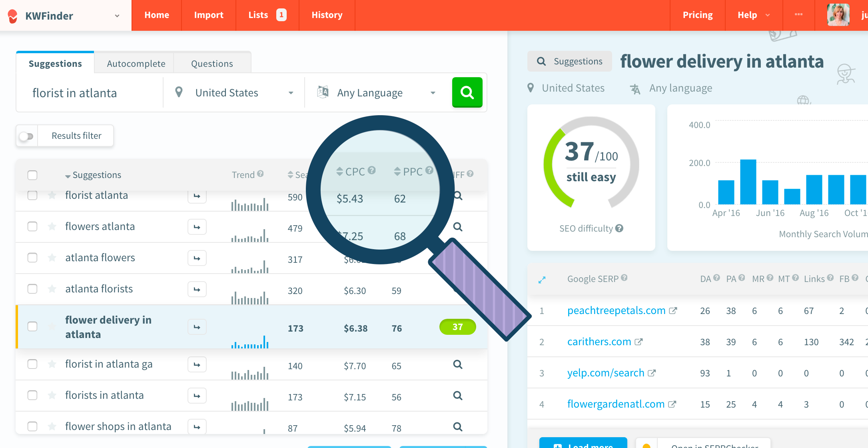The width and height of the screenshot is (868, 448).
Task: Star the 'florists in atlanta' keyword
Action: (52, 395)
